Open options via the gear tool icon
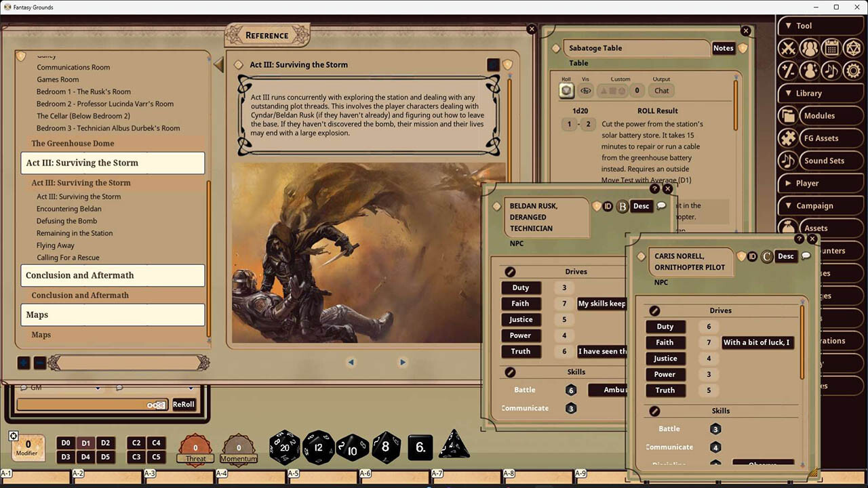Screen dimensions: 868x488 tap(853, 70)
